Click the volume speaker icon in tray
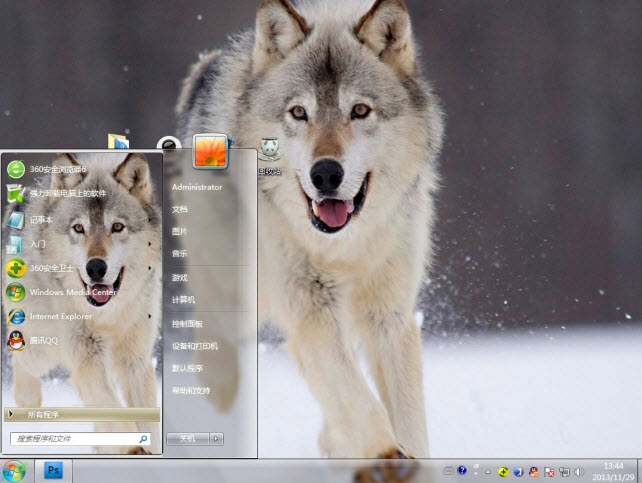This screenshot has width=642, height=483. (579, 471)
